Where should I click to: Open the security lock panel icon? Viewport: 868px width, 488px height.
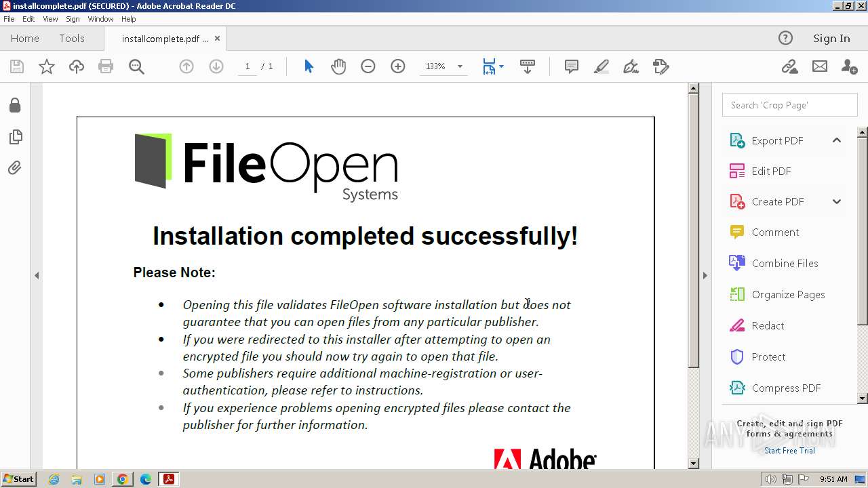point(15,105)
